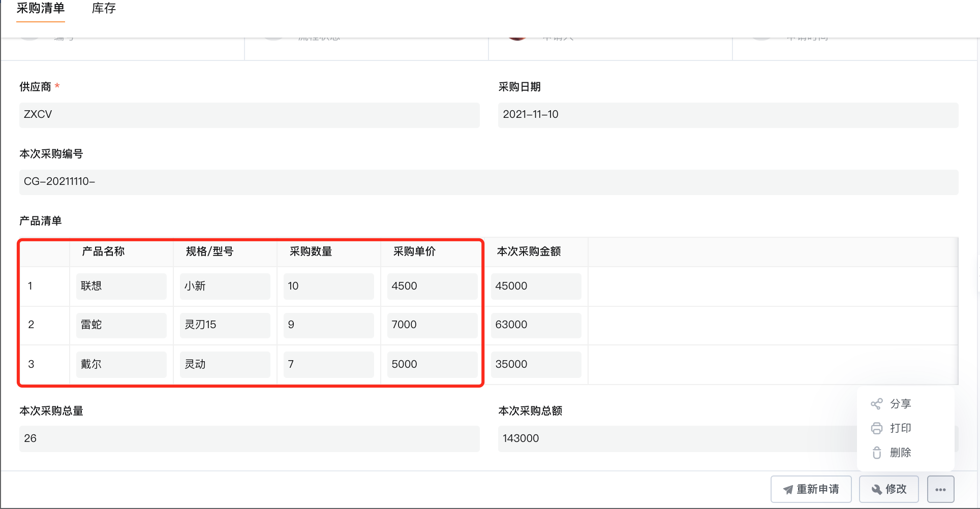Click the 本次采购金额 column header
Image resolution: width=980 pixels, height=509 pixels.
[529, 251]
